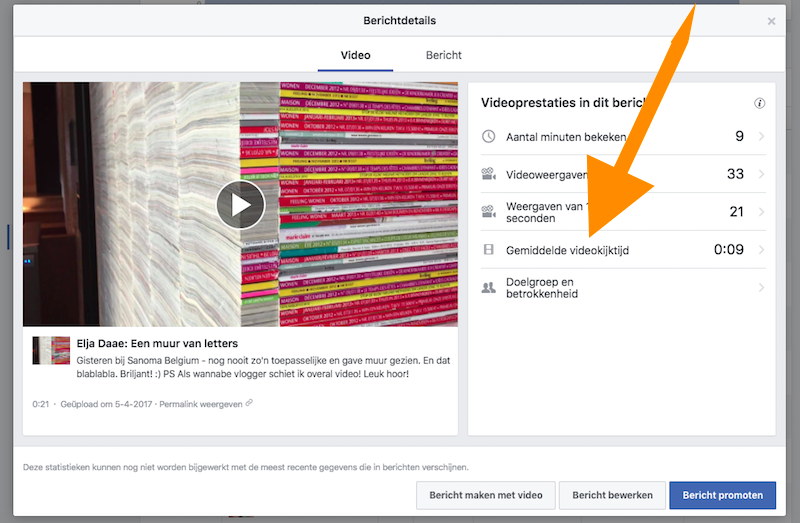
Task: Click the camera icon beside Weergaven van seconden
Action: click(488, 211)
